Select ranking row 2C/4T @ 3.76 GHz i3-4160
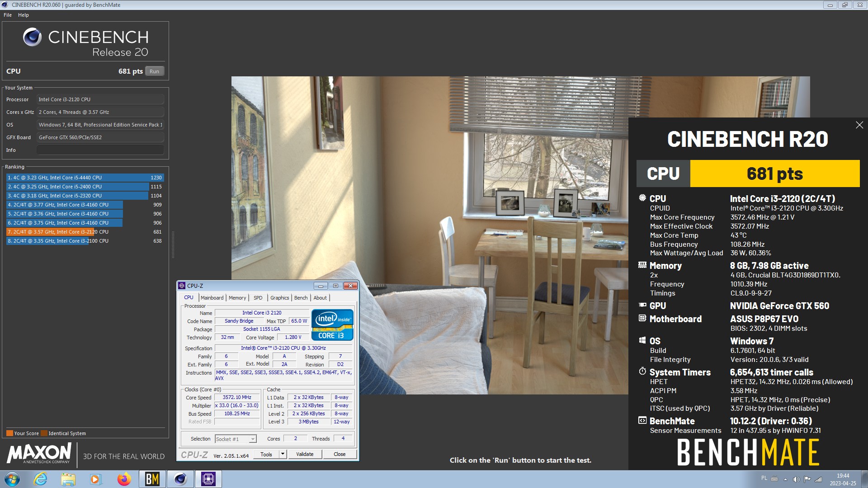 [x=85, y=214]
